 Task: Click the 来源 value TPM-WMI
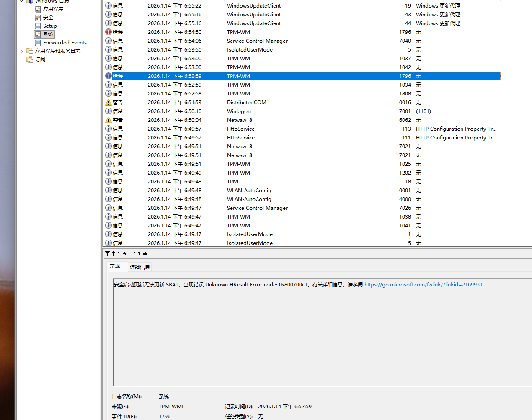(x=171, y=406)
